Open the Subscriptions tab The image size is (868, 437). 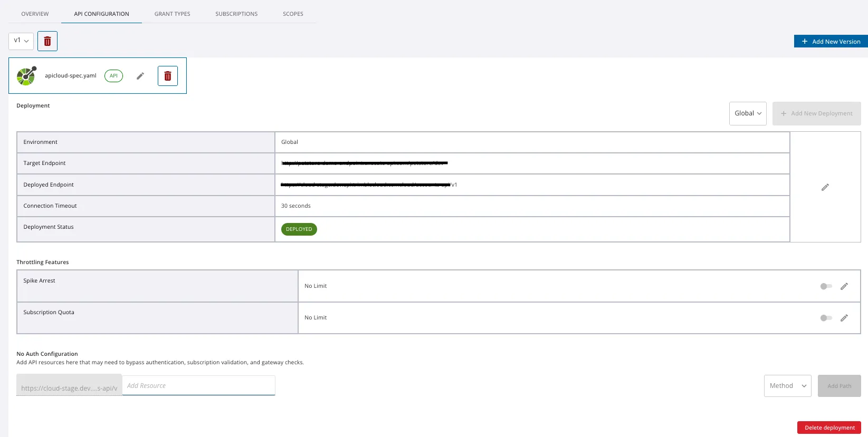[x=236, y=14]
